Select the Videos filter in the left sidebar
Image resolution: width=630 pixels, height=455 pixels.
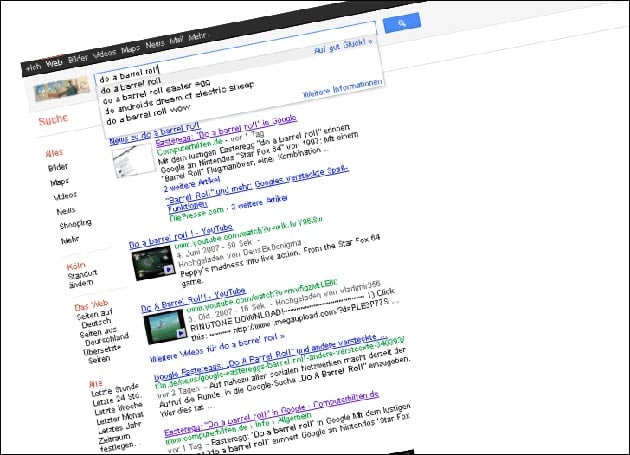click(x=65, y=196)
